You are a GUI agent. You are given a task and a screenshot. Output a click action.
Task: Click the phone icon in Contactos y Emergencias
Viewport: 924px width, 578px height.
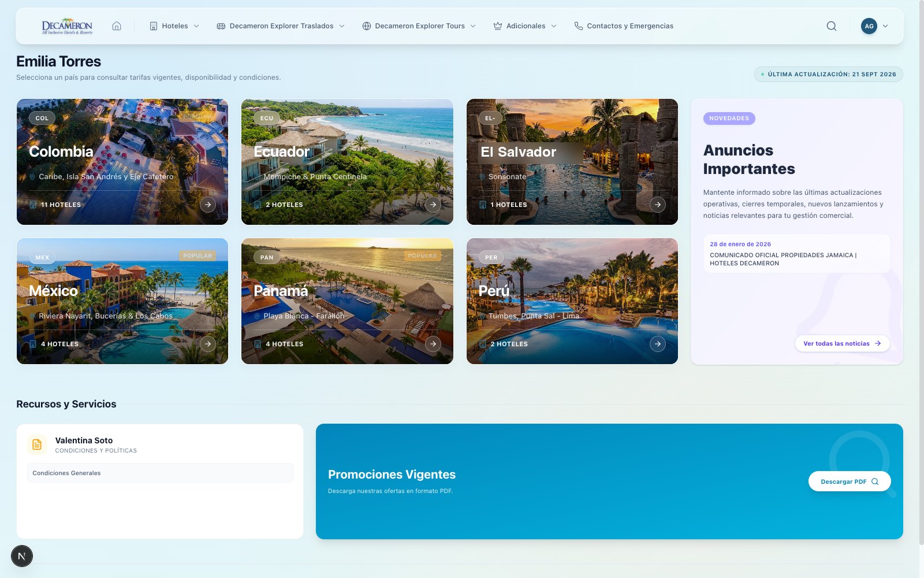[x=578, y=26]
